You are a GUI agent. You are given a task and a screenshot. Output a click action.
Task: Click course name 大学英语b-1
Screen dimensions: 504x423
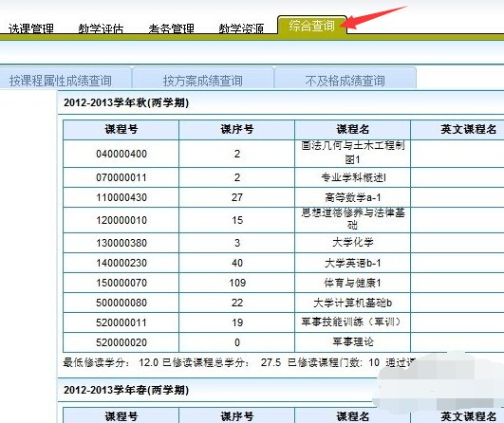(x=352, y=263)
